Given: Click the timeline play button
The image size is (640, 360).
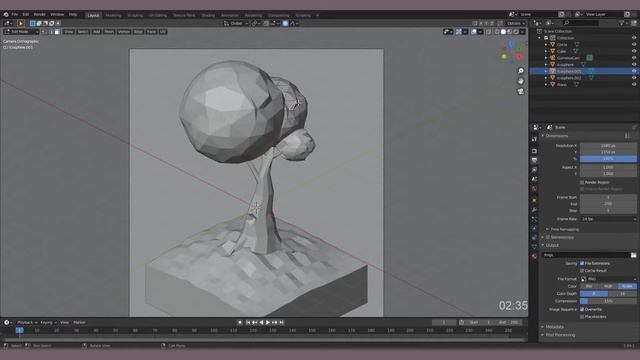Looking at the screenshot, I should click(x=268, y=322).
